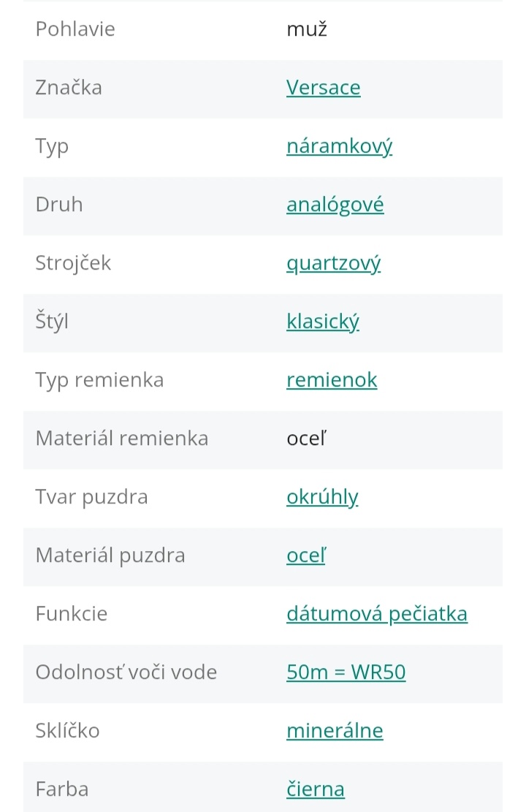Follow the analógové link
The height and width of the screenshot is (812, 526).
[335, 205]
